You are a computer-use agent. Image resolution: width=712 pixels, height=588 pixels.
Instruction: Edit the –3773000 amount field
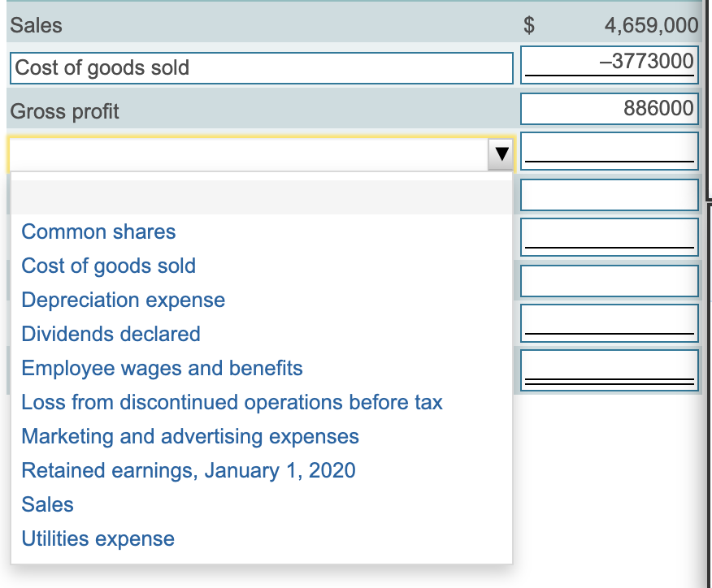[x=608, y=64]
